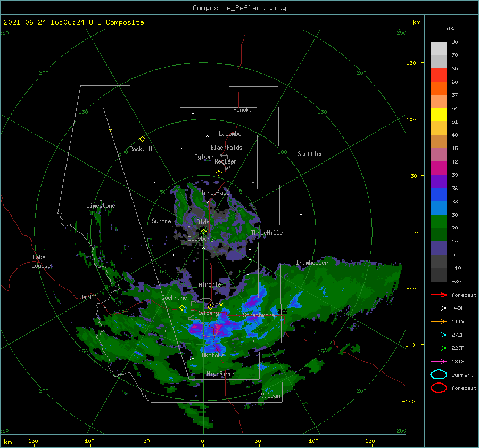Click the dBZ legend heading
Image resolution: width=479 pixels, height=448 pixels.
[451, 28]
